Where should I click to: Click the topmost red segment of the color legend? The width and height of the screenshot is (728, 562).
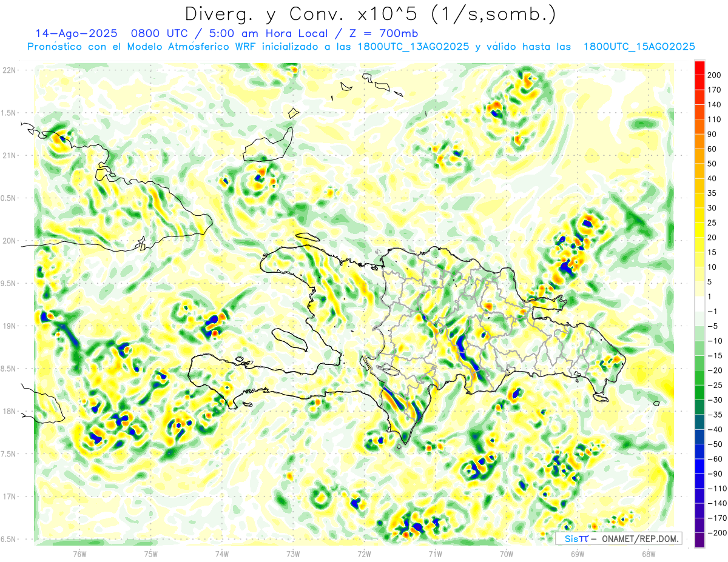click(x=699, y=67)
